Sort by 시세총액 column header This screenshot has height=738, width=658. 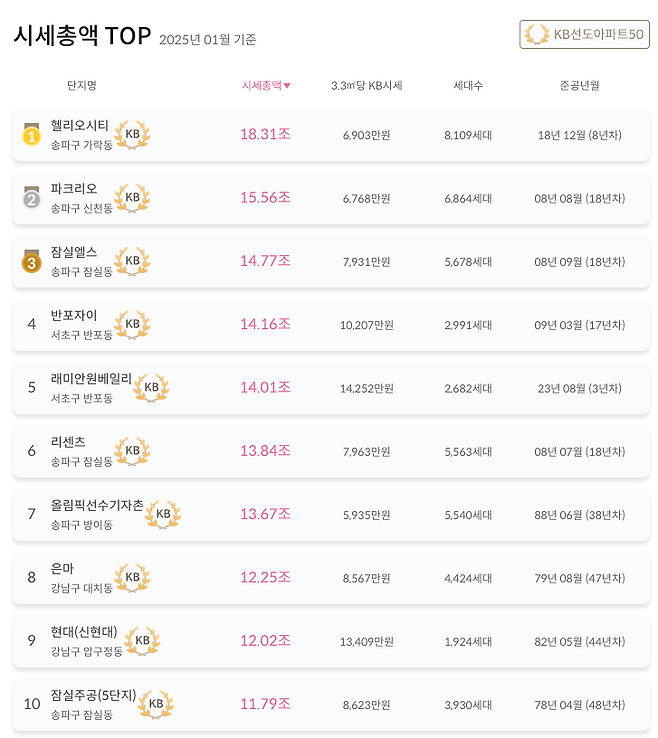tap(266, 86)
